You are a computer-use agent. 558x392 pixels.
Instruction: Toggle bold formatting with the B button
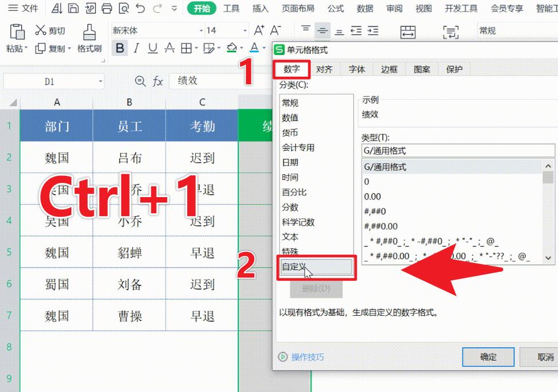click(x=120, y=48)
